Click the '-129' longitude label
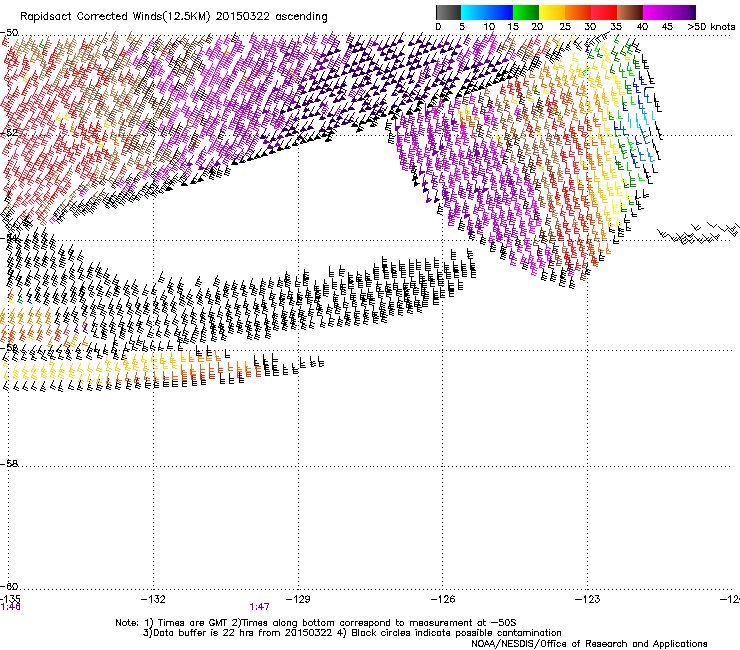This screenshot has width=740, height=650. 298,599
